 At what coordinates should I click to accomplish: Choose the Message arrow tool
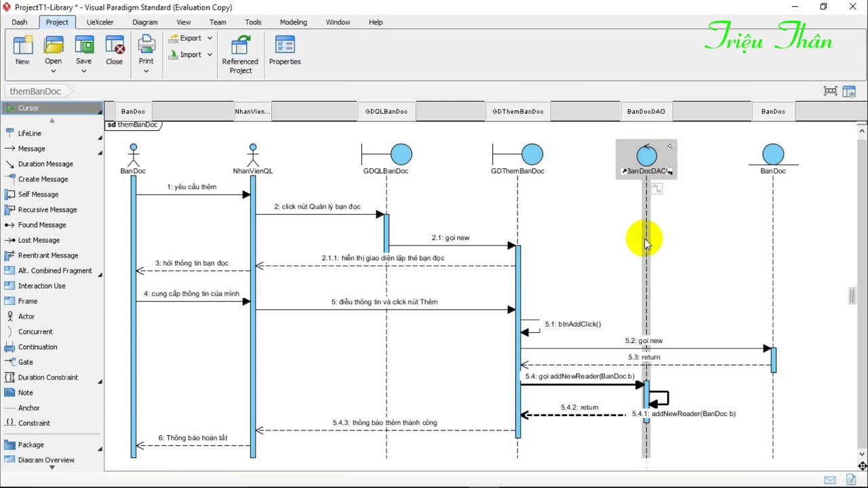[x=31, y=148]
